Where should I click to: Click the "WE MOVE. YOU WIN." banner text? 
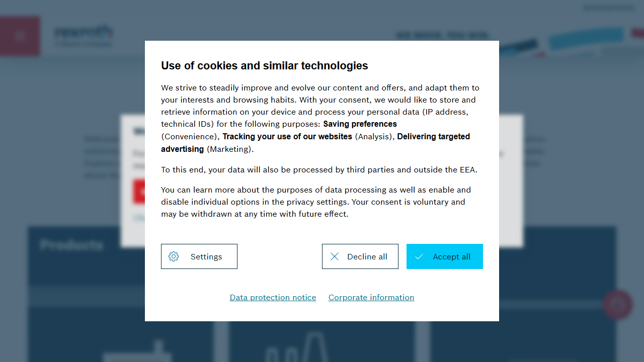click(442, 35)
